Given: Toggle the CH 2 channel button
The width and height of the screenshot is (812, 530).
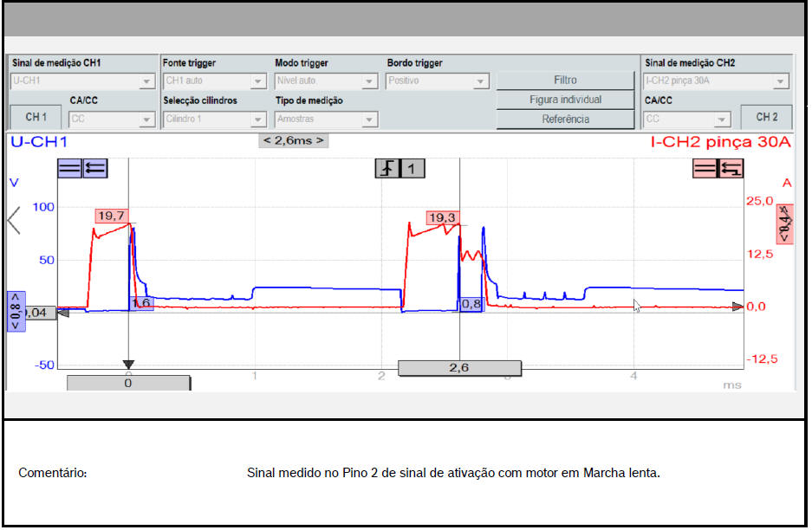Looking at the screenshot, I should 767,118.
